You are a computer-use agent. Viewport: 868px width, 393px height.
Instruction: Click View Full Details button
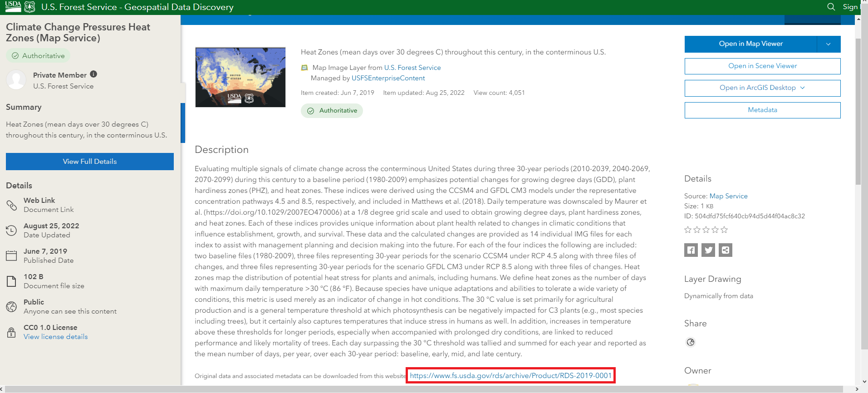pyautogui.click(x=90, y=162)
